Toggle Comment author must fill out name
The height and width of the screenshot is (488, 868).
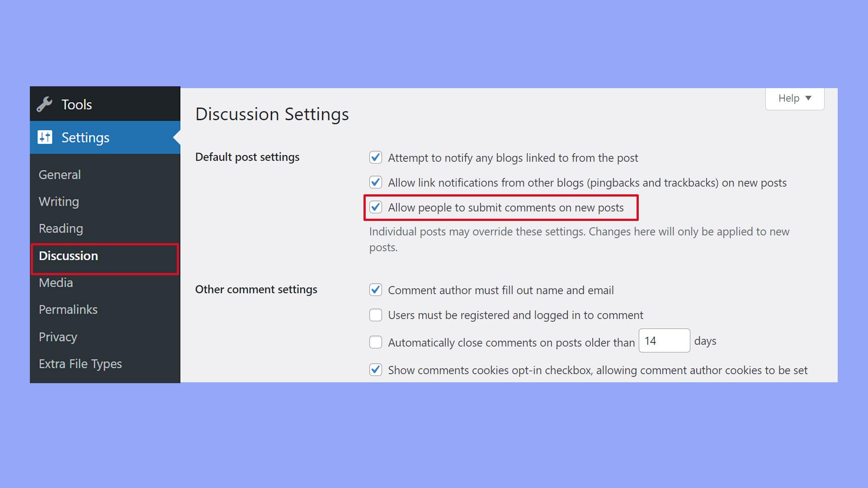376,290
